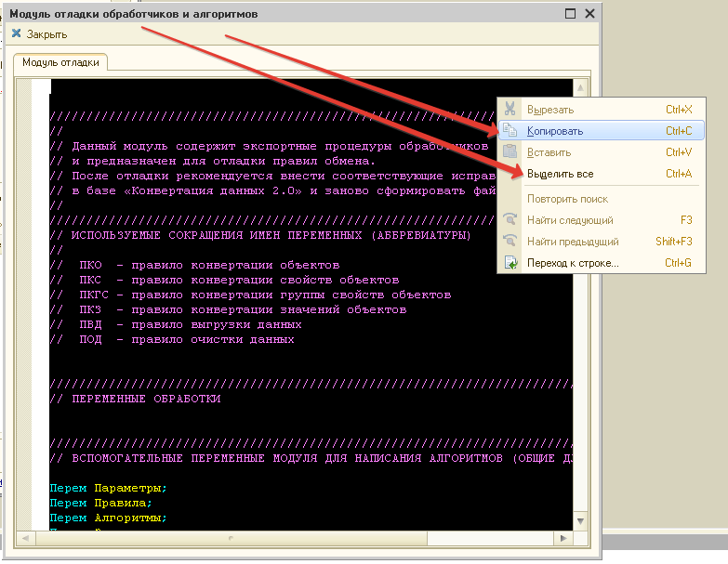This screenshot has height=564, width=728.
Task: Click the Найти следующий search icon
Action: coord(510,220)
